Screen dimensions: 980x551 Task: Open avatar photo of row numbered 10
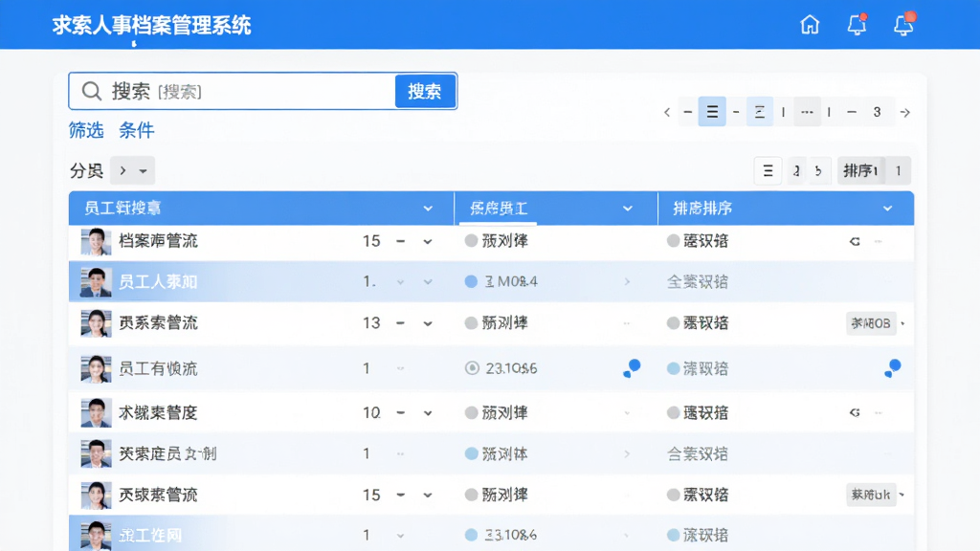click(97, 412)
